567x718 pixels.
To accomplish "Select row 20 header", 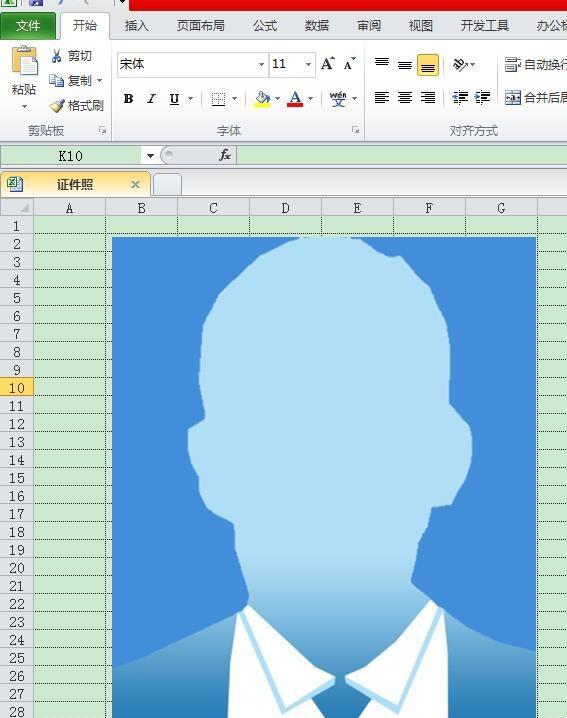I will pyautogui.click(x=17, y=568).
